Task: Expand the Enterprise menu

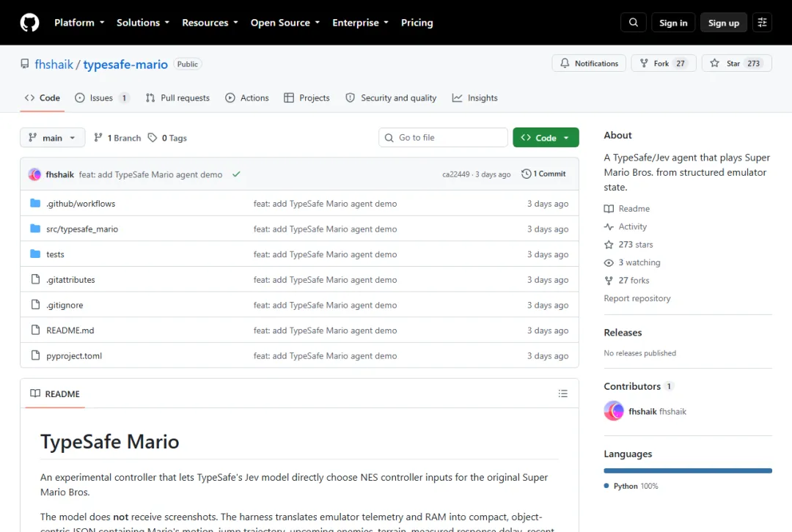Action: [361, 23]
